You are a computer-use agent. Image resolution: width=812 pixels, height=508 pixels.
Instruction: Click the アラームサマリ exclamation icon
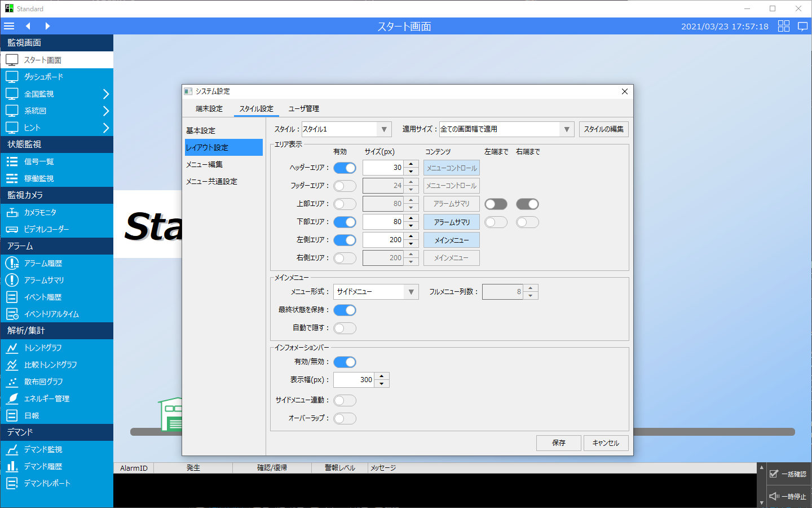pos(12,280)
